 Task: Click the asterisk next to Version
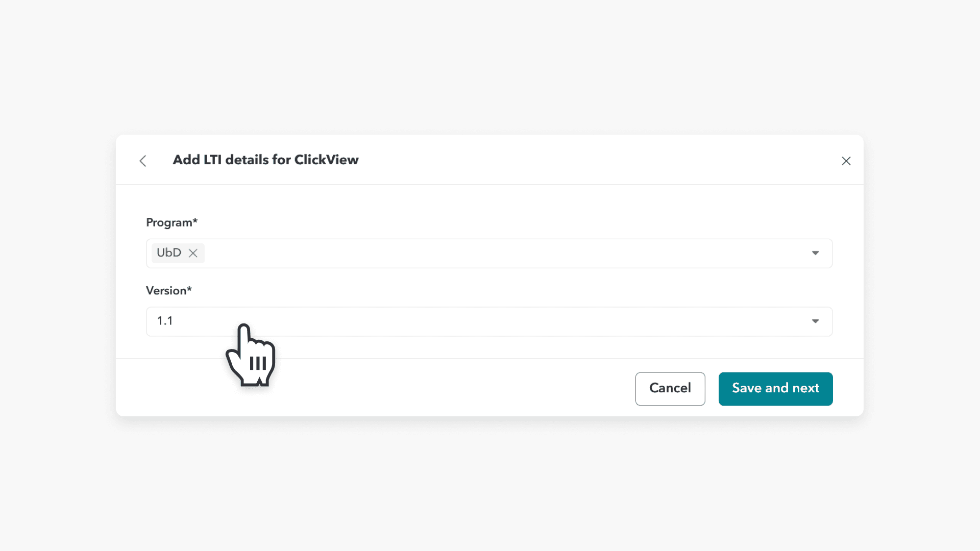[189, 289]
